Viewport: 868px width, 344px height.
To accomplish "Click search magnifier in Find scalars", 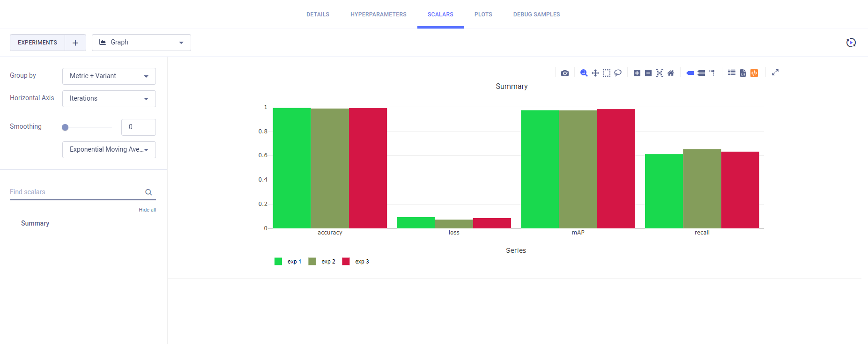I will tap(148, 192).
